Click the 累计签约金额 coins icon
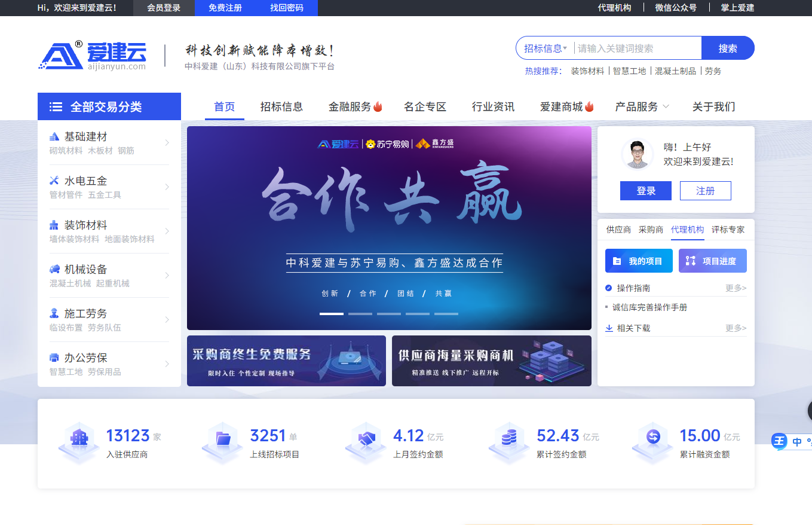This screenshot has height=525, width=812. coord(509,443)
